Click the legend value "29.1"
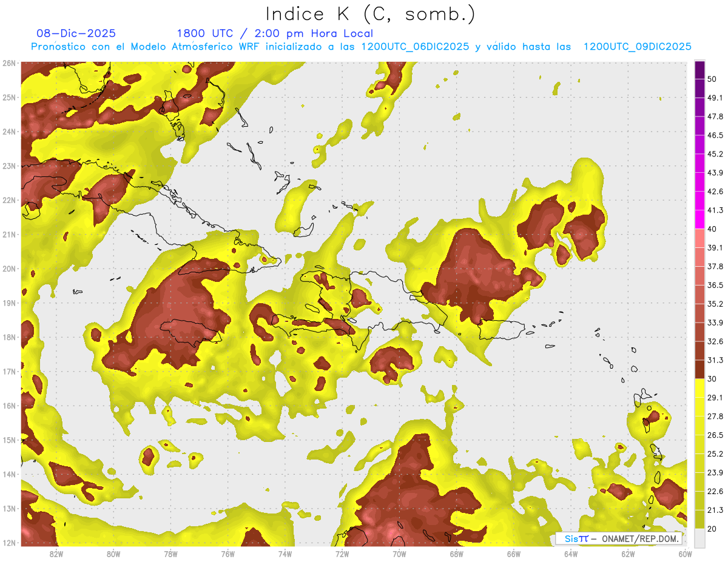This screenshot has height=562, width=728. pyautogui.click(x=715, y=398)
